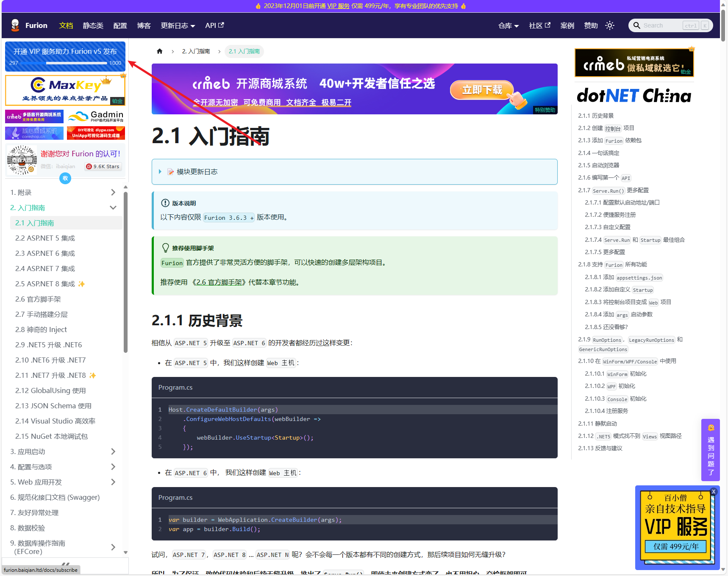The width and height of the screenshot is (728, 576).
Task: Click the search magnifier icon
Action: [x=636, y=25]
